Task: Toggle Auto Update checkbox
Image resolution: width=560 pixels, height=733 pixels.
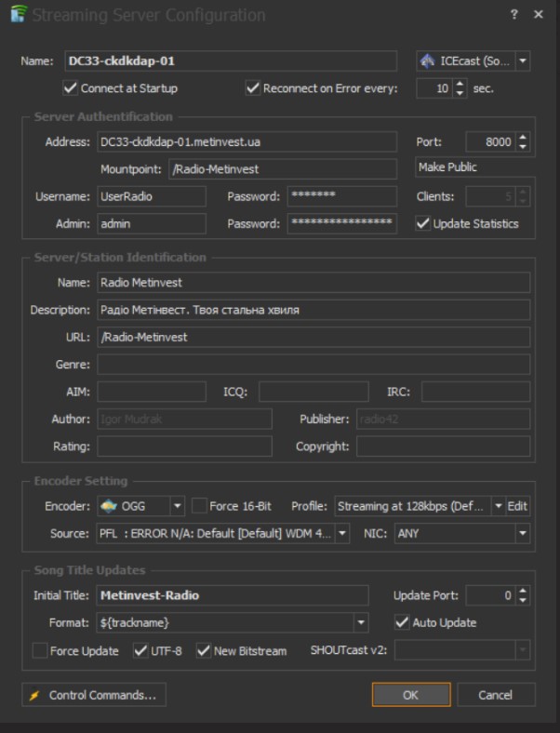Action: tap(402, 622)
